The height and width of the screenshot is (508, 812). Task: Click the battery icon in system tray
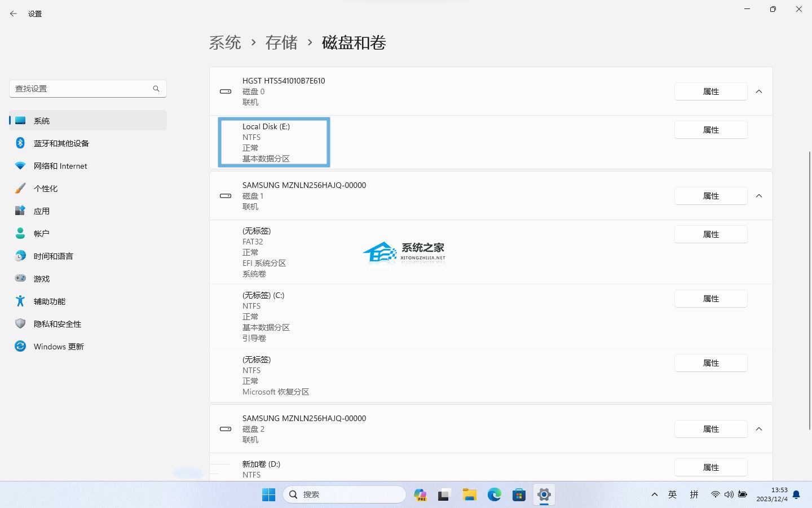(x=743, y=494)
